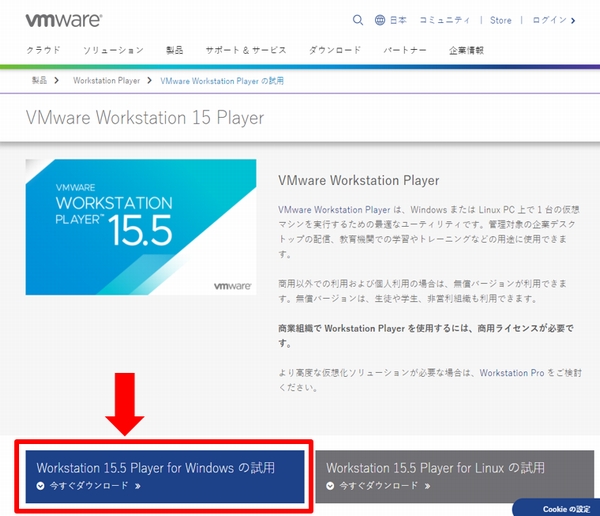Viewport: 600px width, 516px height.
Task: Click the VMware Workstation Player の試用 breadcrumb
Action: (222, 81)
